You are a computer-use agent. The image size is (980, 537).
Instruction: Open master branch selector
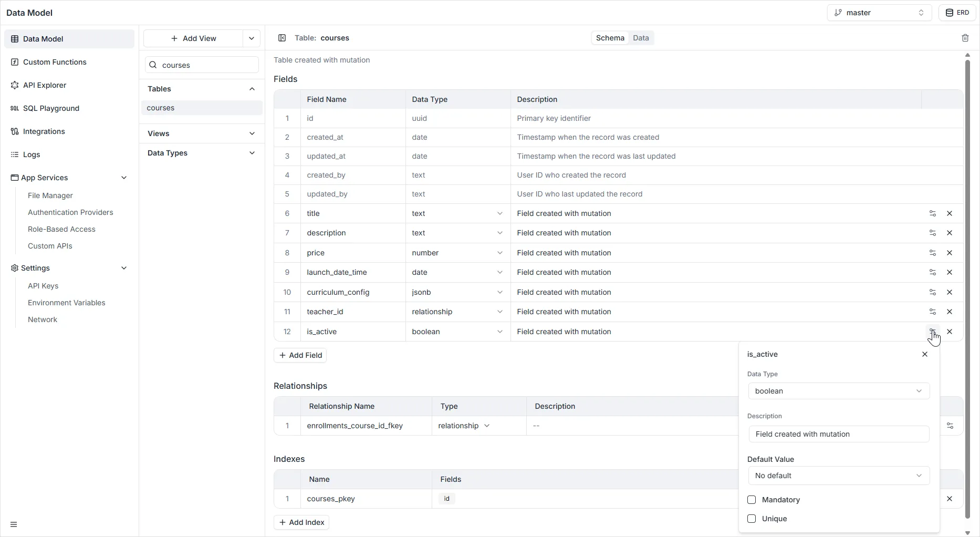(x=879, y=13)
